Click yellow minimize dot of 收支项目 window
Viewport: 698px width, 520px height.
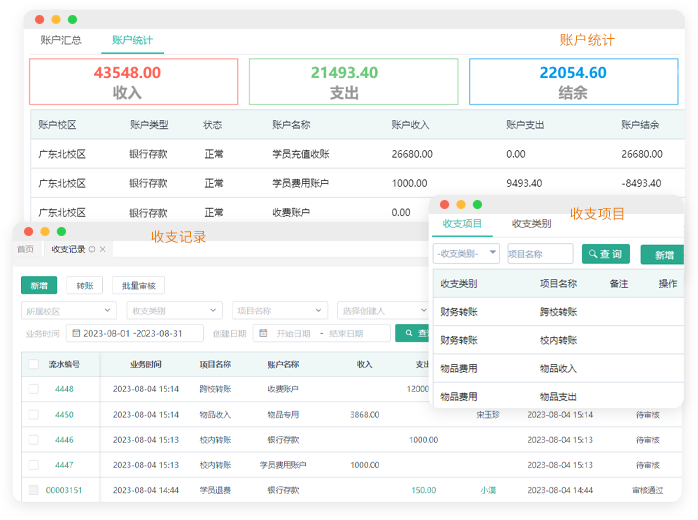tap(461, 204)
